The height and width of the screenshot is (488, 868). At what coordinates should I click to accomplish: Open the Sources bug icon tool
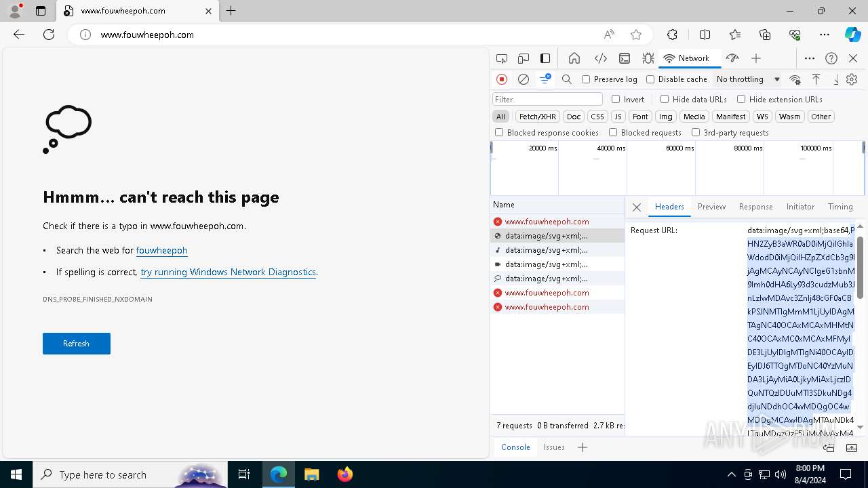[x=648, y=58]
